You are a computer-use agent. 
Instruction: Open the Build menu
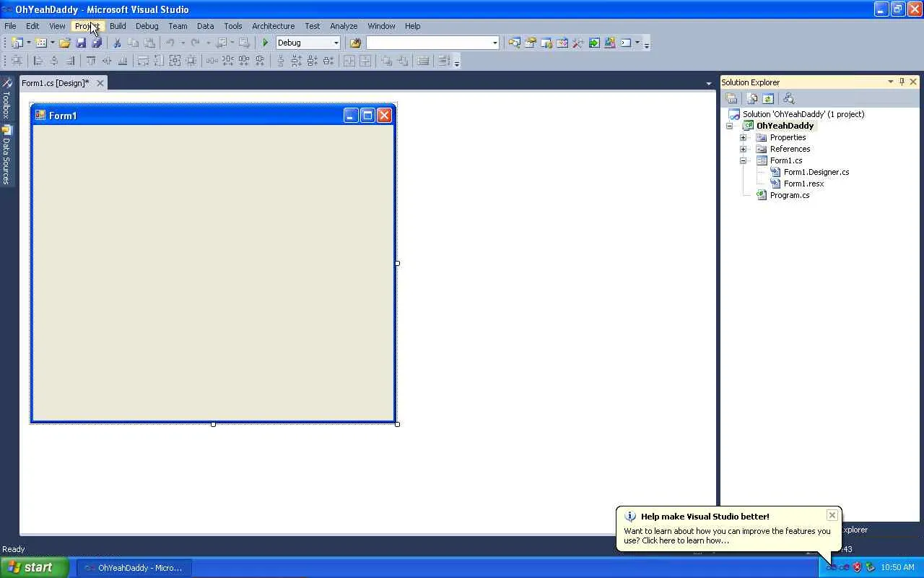(118, 26)
